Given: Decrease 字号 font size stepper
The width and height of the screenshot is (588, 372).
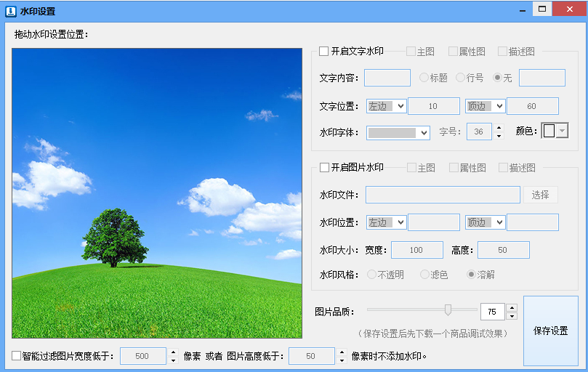Looking at the screenshot, I should pos(499,136).
